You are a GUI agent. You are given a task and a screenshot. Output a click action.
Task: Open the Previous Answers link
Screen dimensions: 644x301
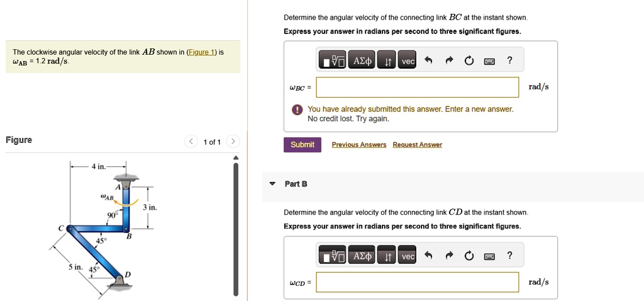pyautogui.click(x=358, y=145)
